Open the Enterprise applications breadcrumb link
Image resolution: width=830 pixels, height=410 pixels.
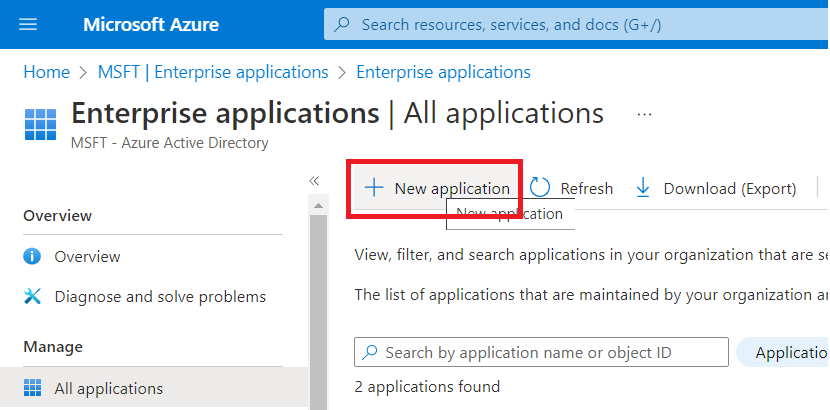pyautogui.click(x=443, y=72)
